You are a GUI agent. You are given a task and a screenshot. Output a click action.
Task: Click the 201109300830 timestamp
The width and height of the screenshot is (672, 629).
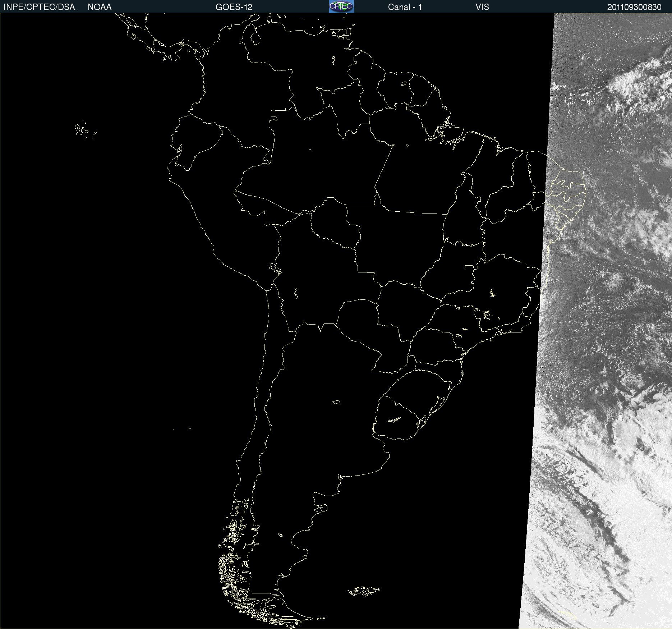click(x=634, y=7)
